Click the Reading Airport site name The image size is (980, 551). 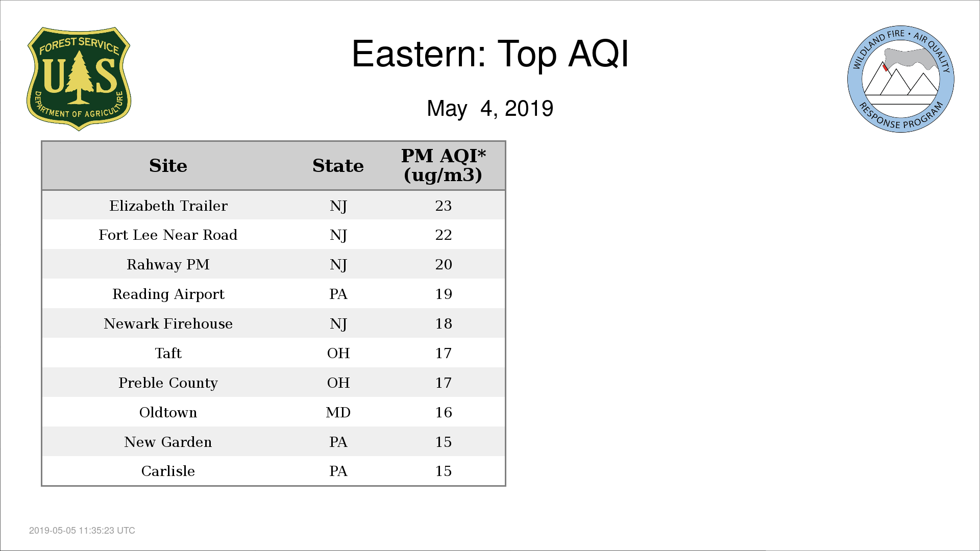[168, 294]
